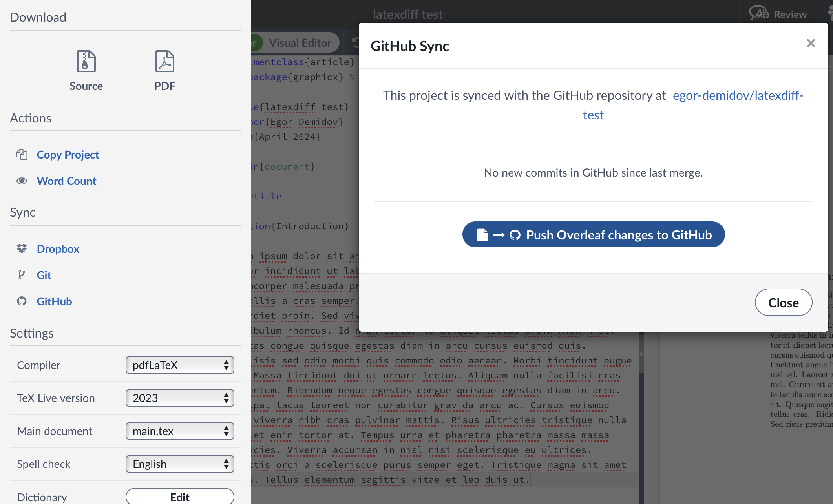Viewport: 833px width, 504px height.
Task: Click the Git icon in sidebar
Action: point(20,275)
